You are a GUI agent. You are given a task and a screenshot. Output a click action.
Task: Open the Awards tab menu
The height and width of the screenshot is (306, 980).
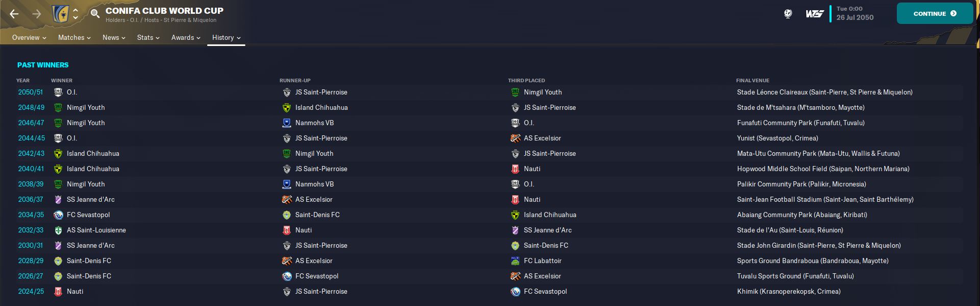186,37
